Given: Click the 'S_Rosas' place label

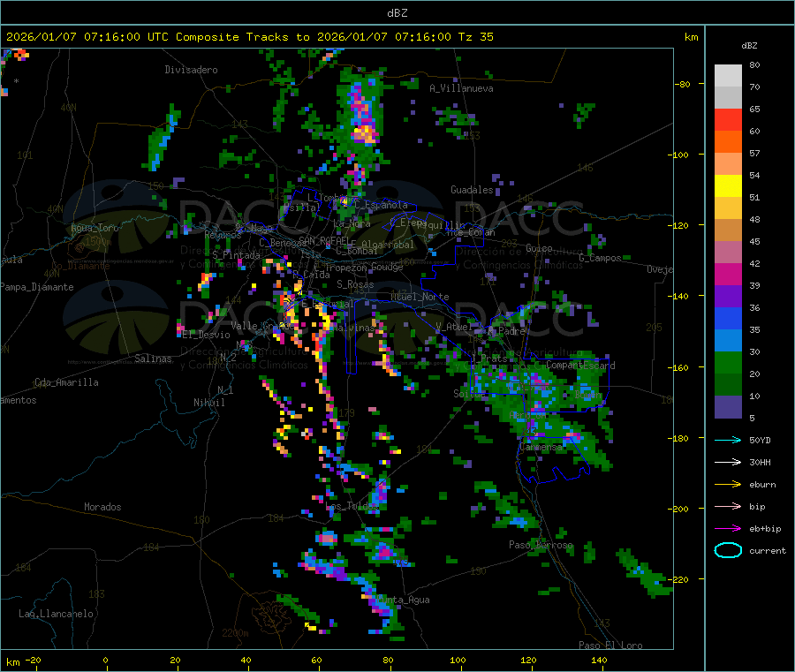Looking at the screenshot, I should pyautogui.click(x=355, y=284).
